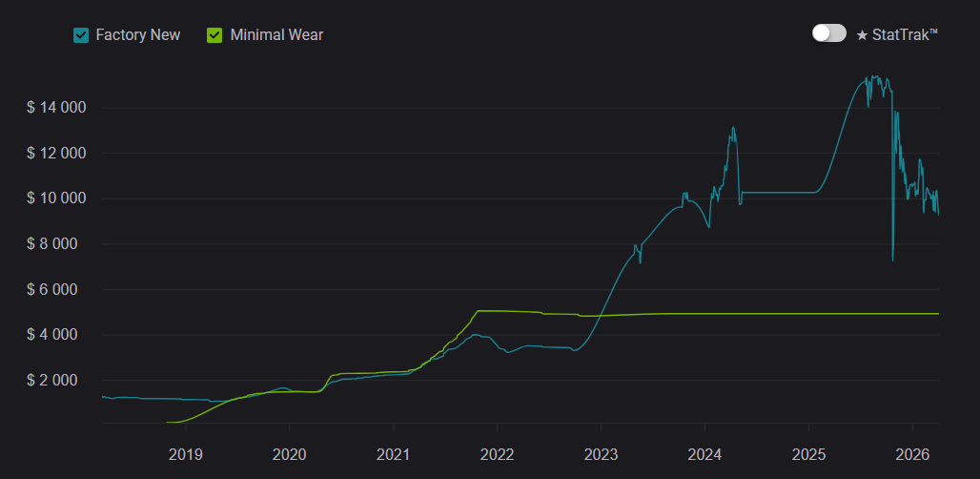
Task: Click the $ 2 000 y-axis label
Action: coord(60,380)
